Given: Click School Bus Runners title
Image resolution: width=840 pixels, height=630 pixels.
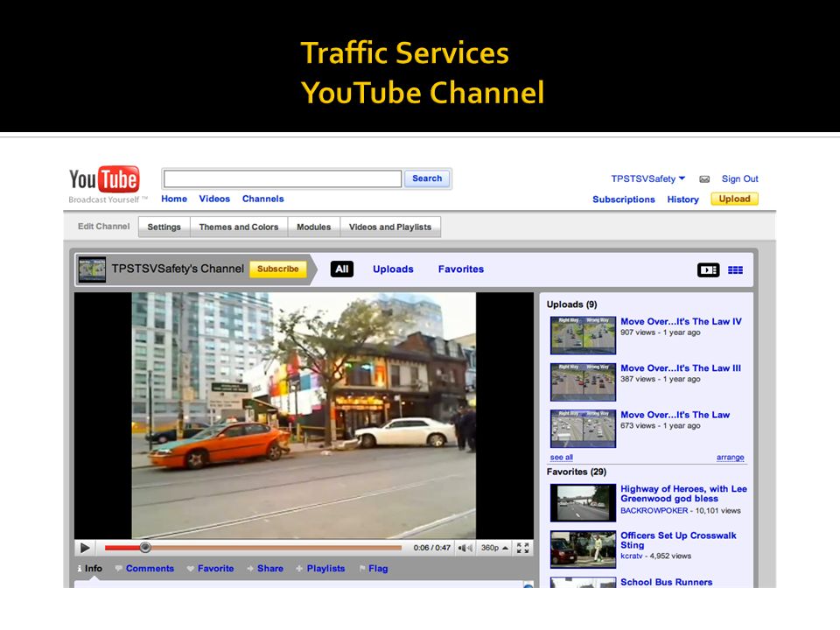Looking at the screenshot, I should (667, 582).
